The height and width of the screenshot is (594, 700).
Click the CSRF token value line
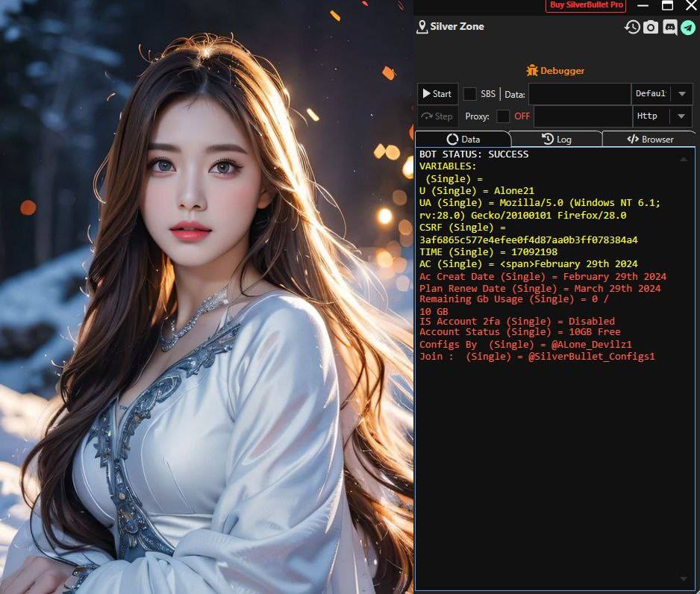[x=528, y=240]
